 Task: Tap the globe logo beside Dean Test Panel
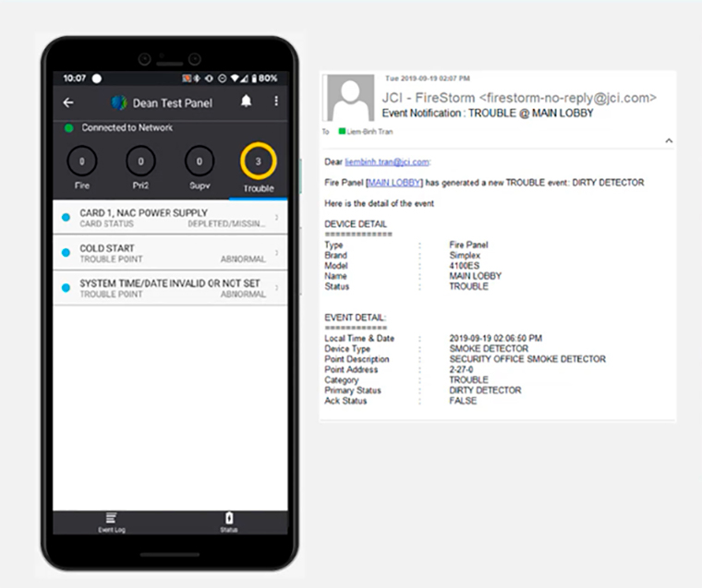119,102
